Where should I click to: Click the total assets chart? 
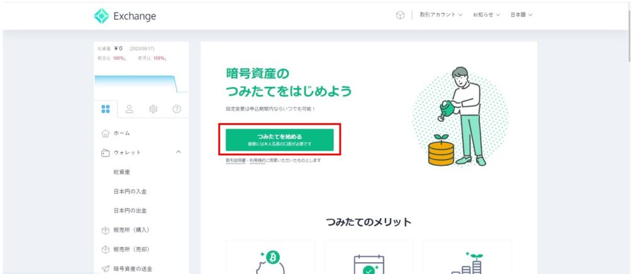[141, 84]
